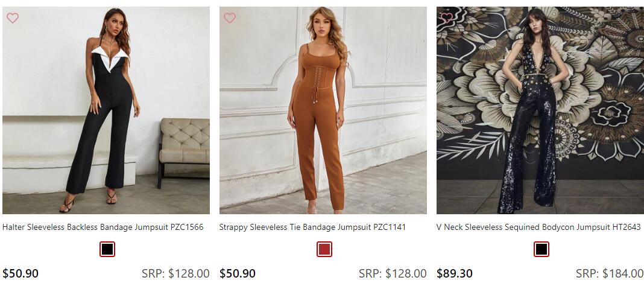Open the brown strappy jumpsuit product photo
The width and height of the screenshot is (644, 283).
click(323, 110)
